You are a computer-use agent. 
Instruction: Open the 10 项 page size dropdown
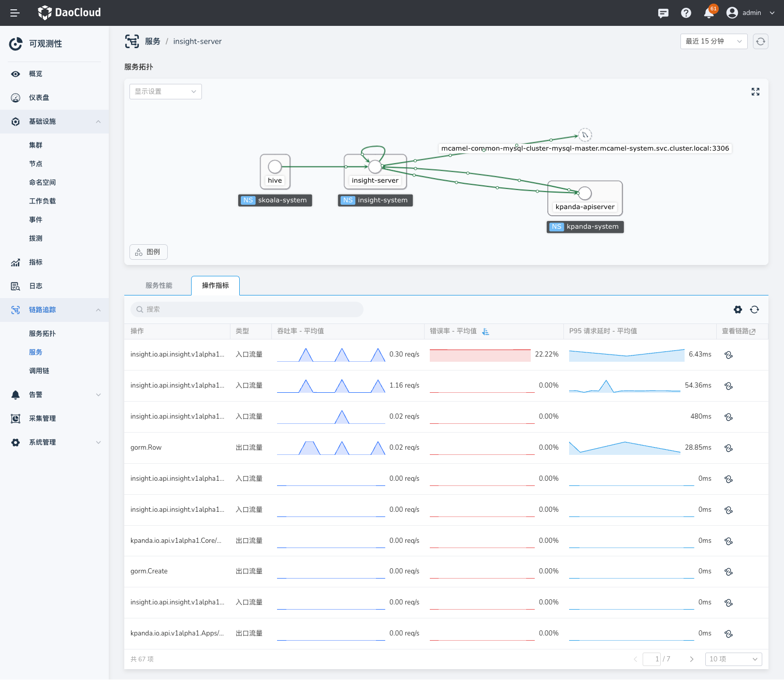point(733,659)
